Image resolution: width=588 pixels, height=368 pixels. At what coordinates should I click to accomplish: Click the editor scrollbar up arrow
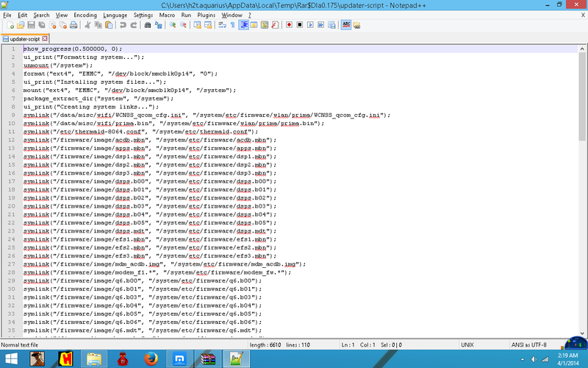pos(582,49)
